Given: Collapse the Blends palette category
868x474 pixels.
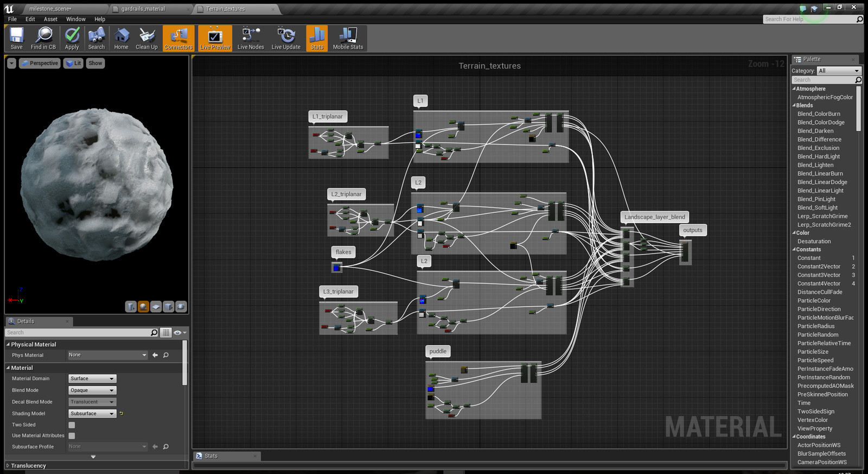Looking at the screenshot, I should tap(794, 105).
